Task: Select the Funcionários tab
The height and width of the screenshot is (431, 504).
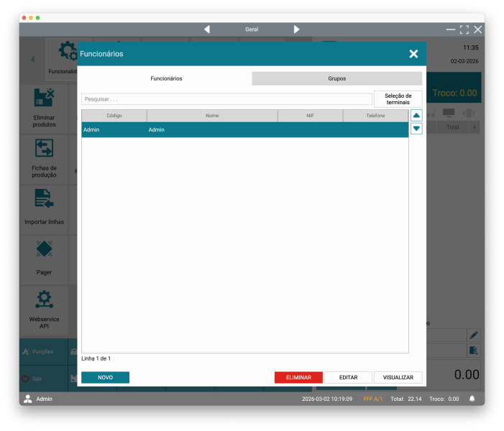Action: coord(166,78)
